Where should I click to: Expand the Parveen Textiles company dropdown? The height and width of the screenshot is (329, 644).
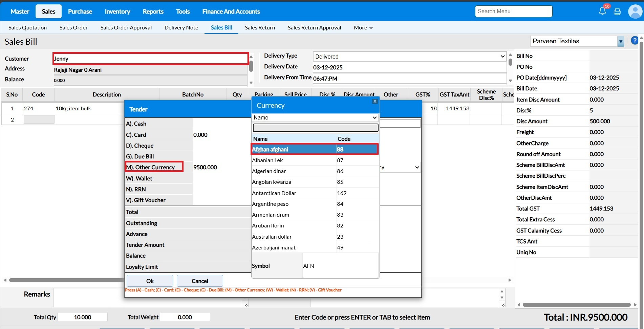tap(620, 42)
